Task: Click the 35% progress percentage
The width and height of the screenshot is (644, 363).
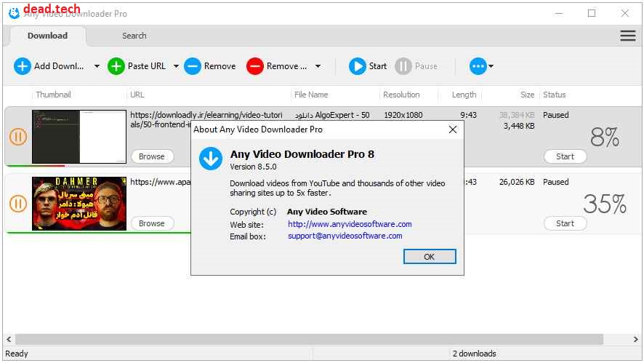Action: 605,204
